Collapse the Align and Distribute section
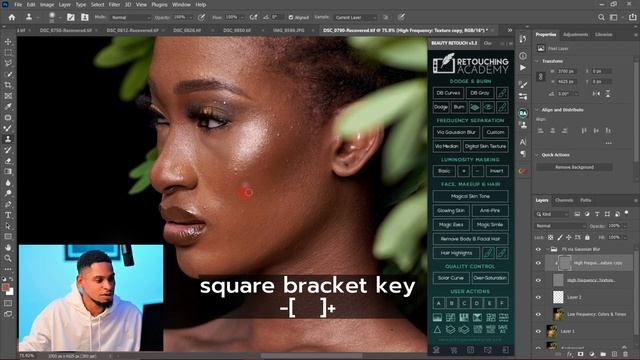Viewport: 640px width, 360px height. coord(537,110)
